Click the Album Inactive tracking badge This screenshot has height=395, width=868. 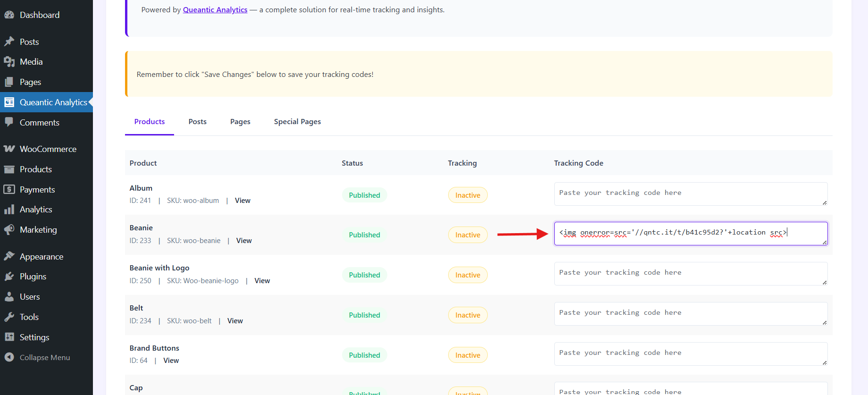click(x=467, y=195)
